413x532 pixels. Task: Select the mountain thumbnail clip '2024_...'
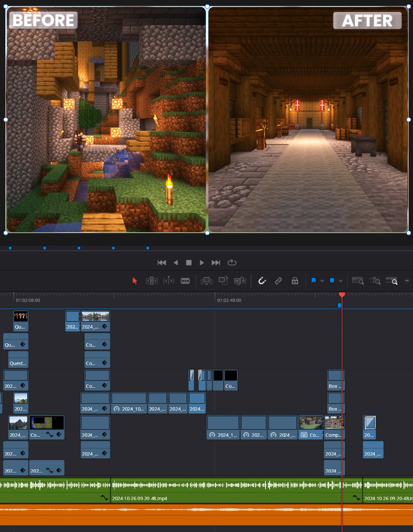(18, 427)
